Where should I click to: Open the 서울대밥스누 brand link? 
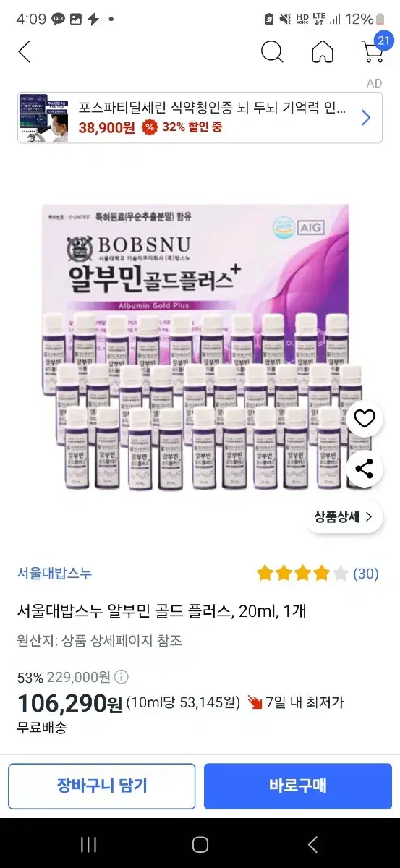click(55, 574)
